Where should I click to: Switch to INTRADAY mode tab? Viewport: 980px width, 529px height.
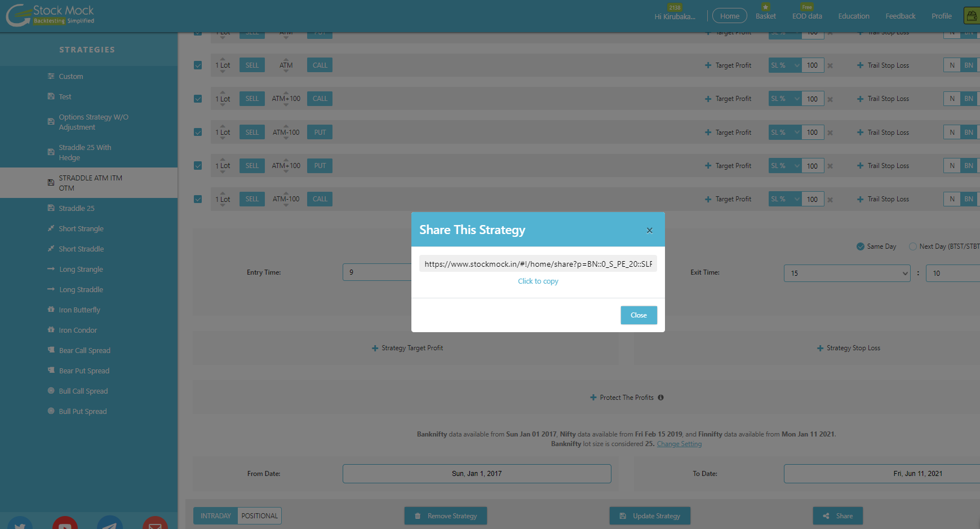[x=216, y=516]
